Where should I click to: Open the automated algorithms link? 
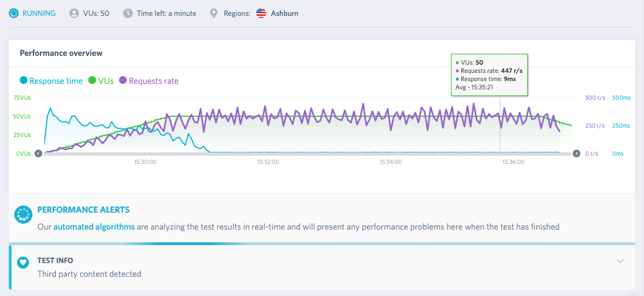pos(94,226)
